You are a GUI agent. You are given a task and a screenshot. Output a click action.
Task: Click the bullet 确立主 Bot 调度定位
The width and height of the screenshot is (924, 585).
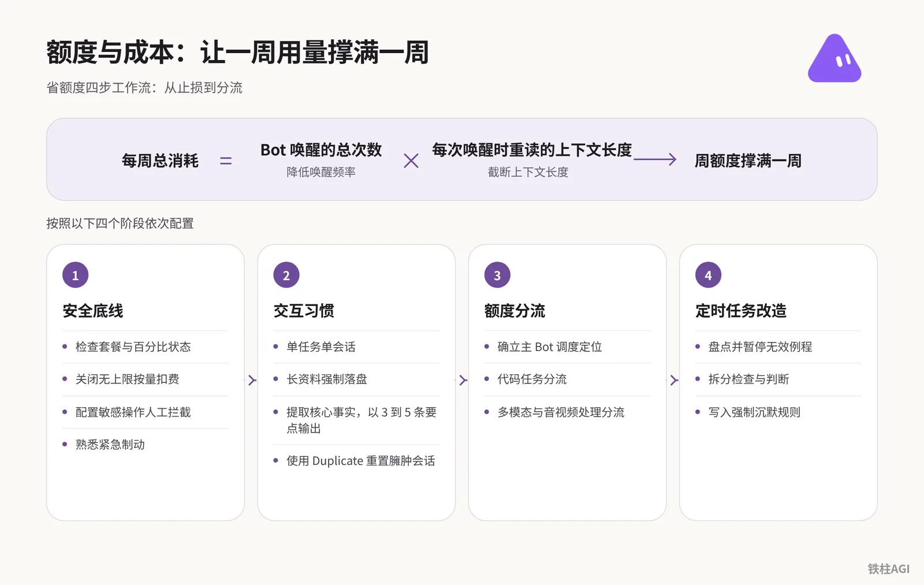click(550, 346)
